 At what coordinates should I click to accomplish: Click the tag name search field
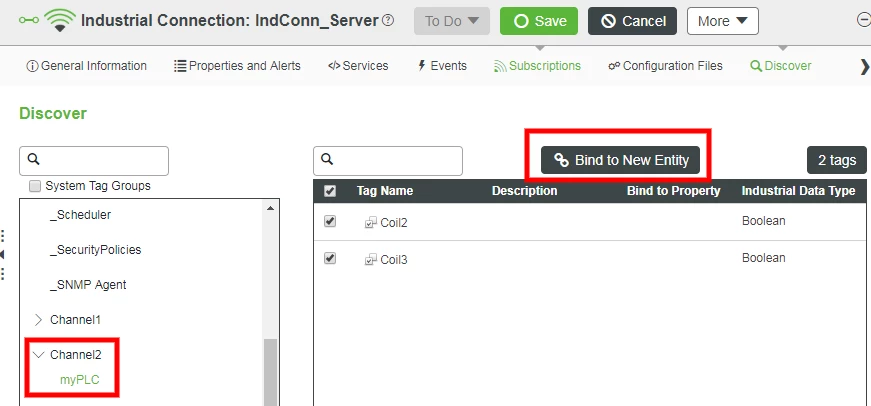click(x=388, y=161)
